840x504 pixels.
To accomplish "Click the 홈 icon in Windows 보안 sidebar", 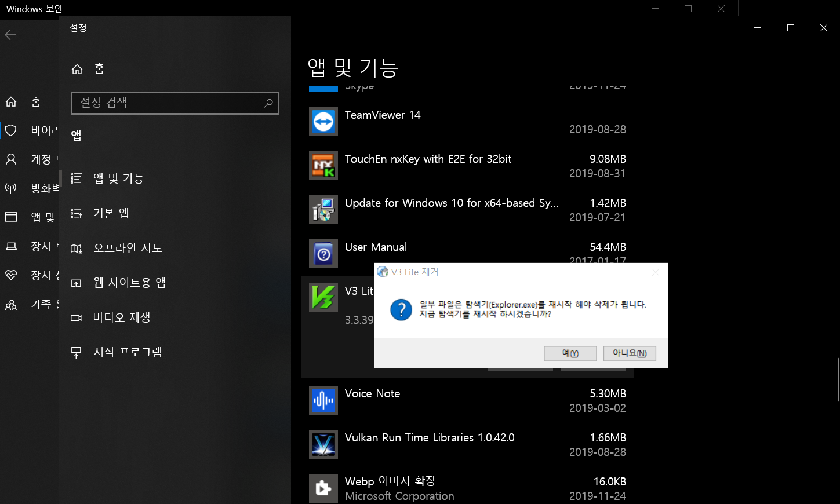I will point(10,102).
